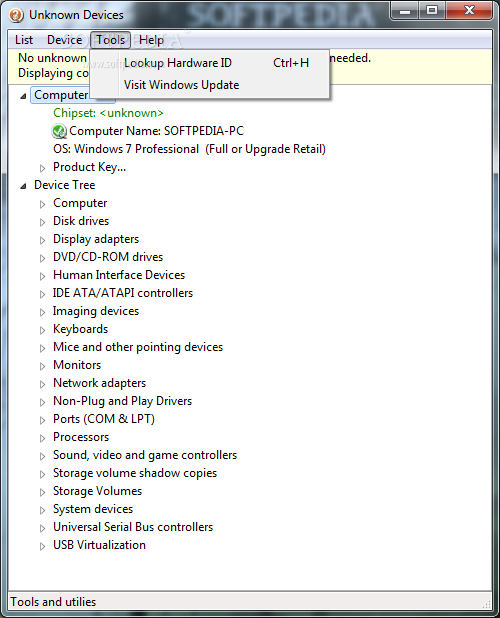Screen dimensions: 500x618
Task: Expand the Ports (COM & LPT) node
Action: 43,420
